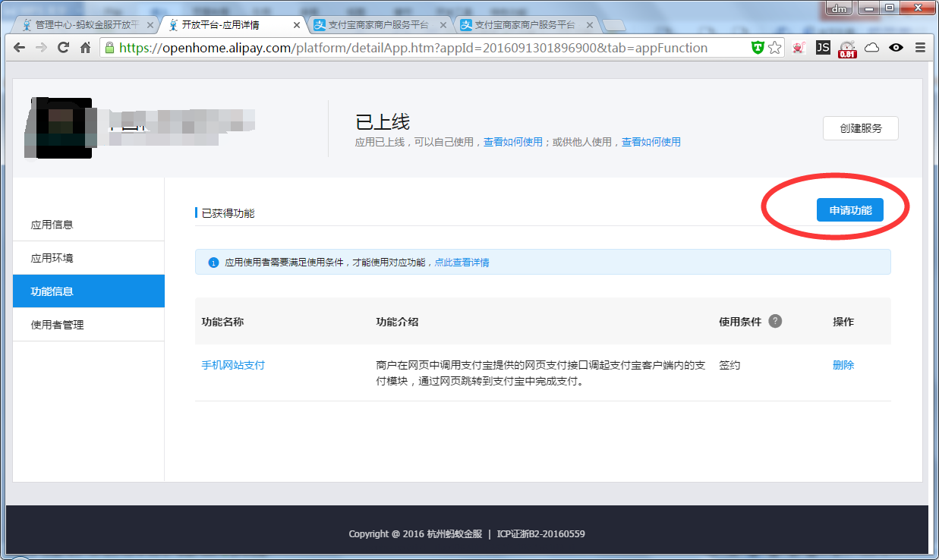This screenshot has width=939, height=560.
Task: Open 使用者管理 in the sidebar
Action: pyautogui.click(x=89, y=325)
